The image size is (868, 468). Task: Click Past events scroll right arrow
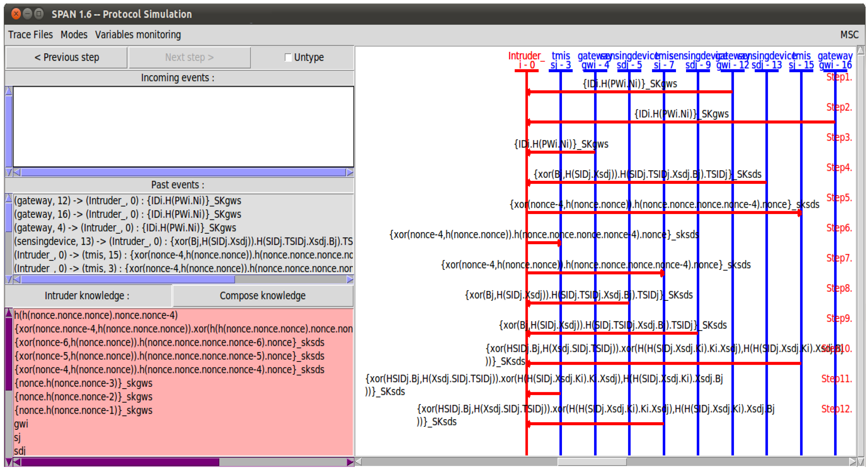pos(350,280)
